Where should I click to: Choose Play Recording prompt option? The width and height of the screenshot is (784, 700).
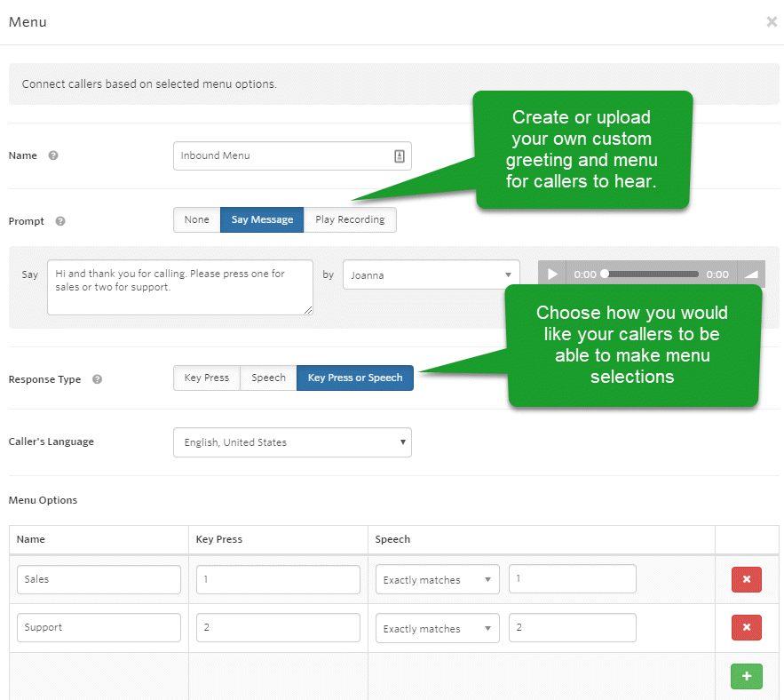[350, 219]
